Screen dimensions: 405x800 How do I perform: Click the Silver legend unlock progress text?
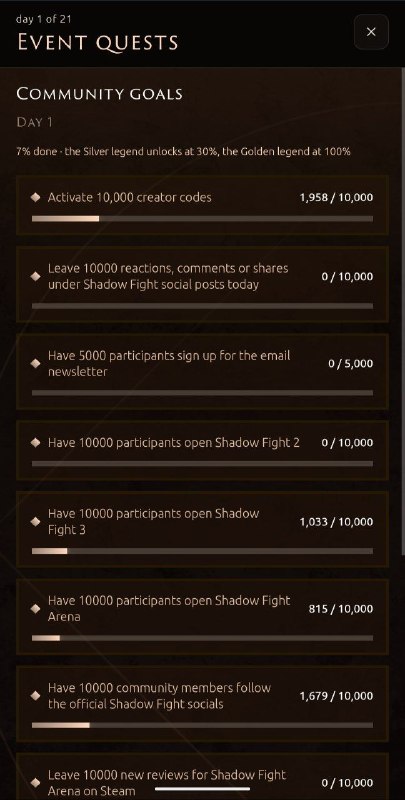click(183, 152)
